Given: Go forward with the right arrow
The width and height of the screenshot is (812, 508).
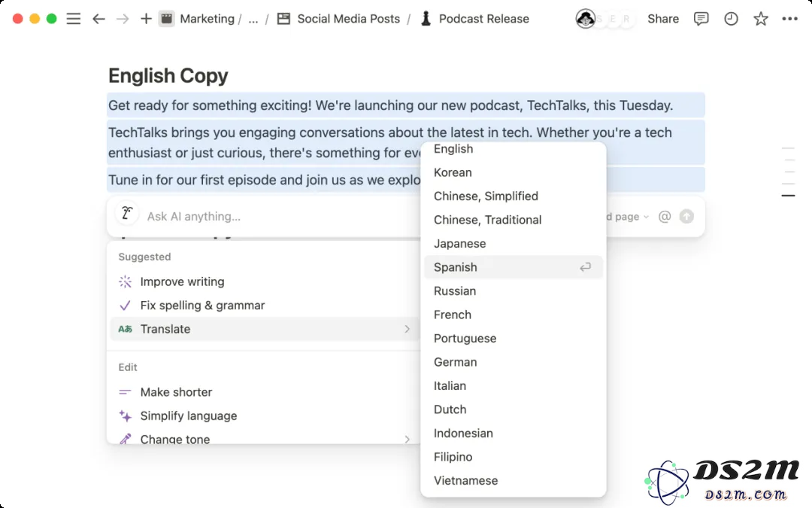Looking at the screenshot, I should tap(123, 19).
